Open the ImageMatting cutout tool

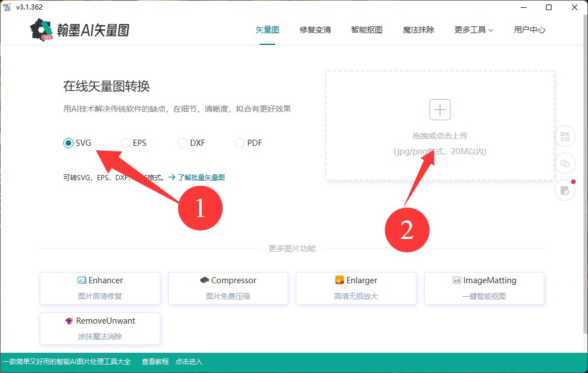pyautogui.click(x=484, y=288)
